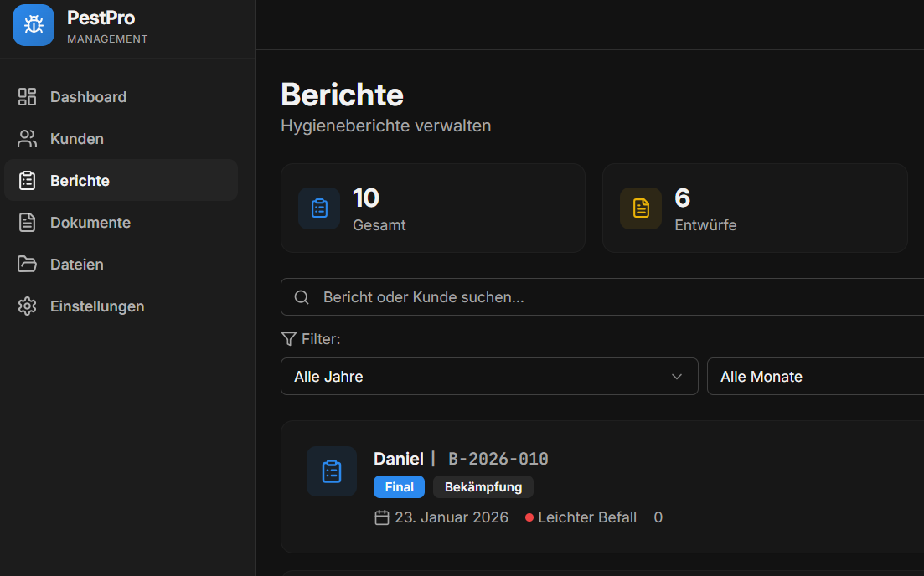
Task: Open Berichte in the sidebar menu
Action: click(x=80, y=181)
